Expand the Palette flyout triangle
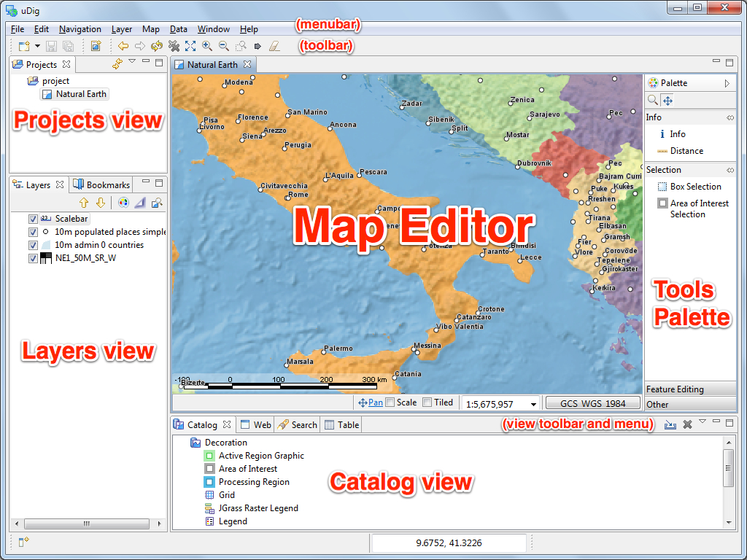Image resolution: width=747 pixels, height=560 pixels. [x=727, y=83]
